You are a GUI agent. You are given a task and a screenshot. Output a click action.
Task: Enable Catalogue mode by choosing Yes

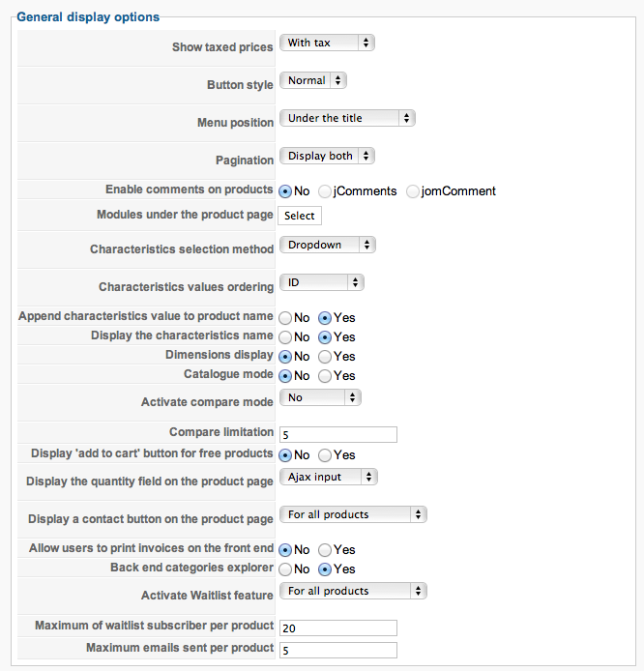[x=326, y=376]
